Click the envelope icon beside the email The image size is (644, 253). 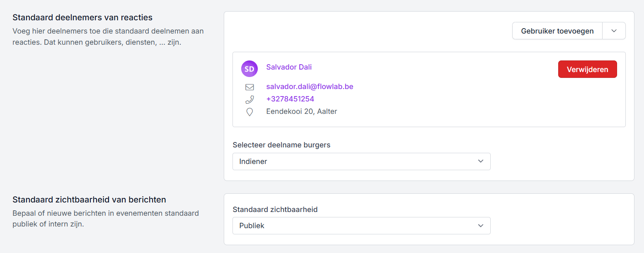(249, 87)
